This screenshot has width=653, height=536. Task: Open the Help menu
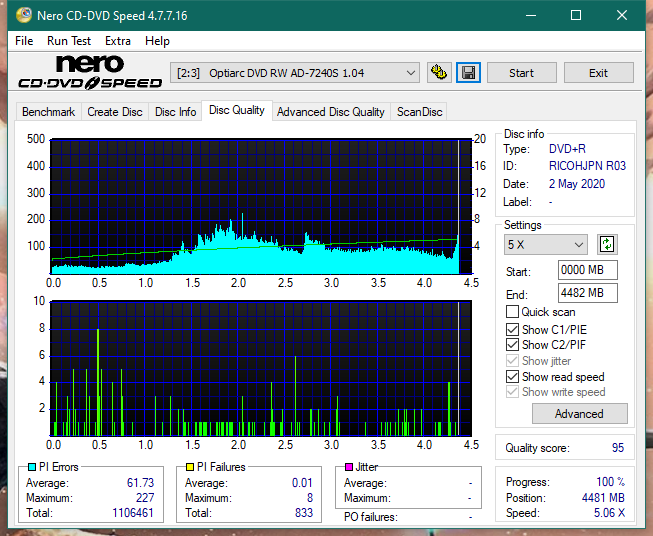coord(157,41)
